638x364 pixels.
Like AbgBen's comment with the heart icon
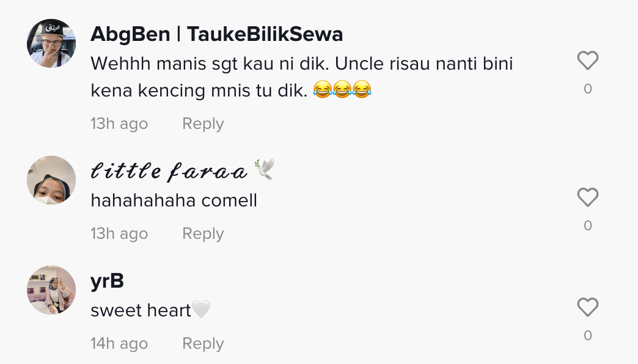pos(587,60)
